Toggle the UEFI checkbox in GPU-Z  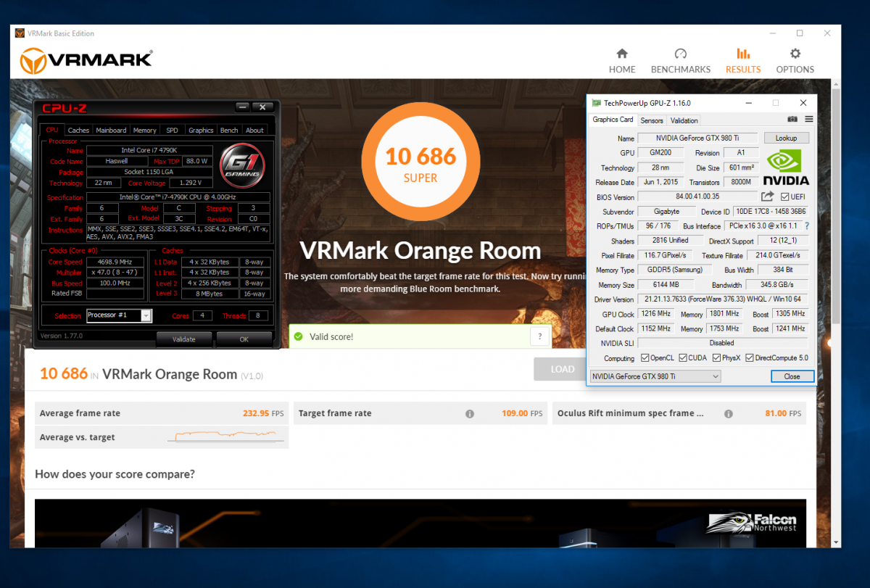click(x=785, y=197)
